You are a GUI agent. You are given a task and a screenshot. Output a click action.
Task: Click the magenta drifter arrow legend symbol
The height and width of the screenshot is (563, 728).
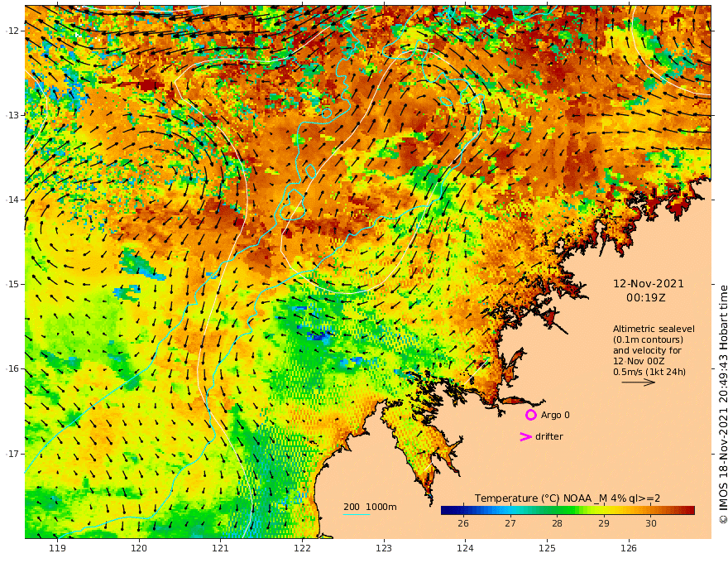pos(525,436)
